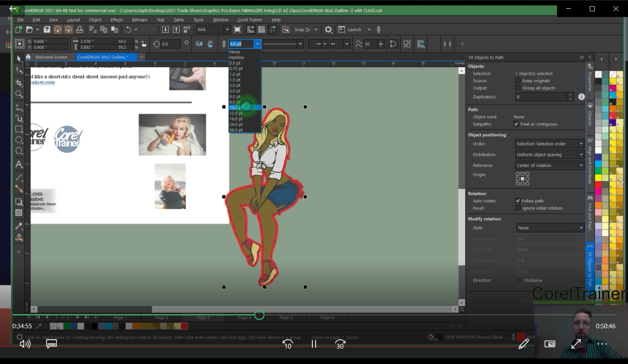Enable the Keep originals checkbox
Image resolution: width=628 pixels, height=364 pixels.
click(518, 81)
